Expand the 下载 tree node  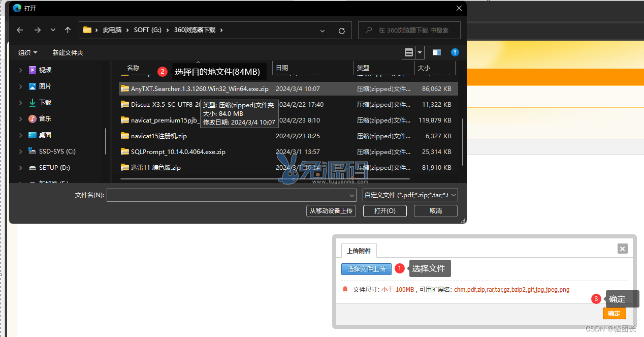(x=21, y=102)
